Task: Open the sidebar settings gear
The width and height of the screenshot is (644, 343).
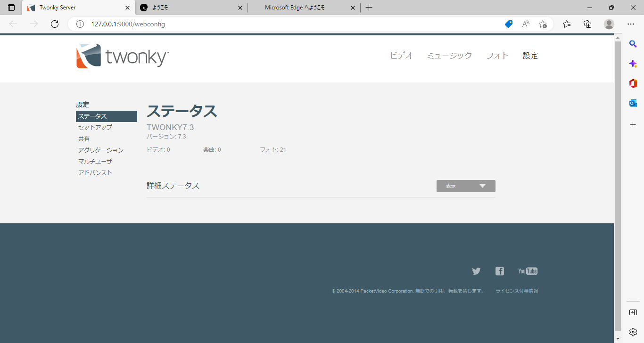Action: 633,332
